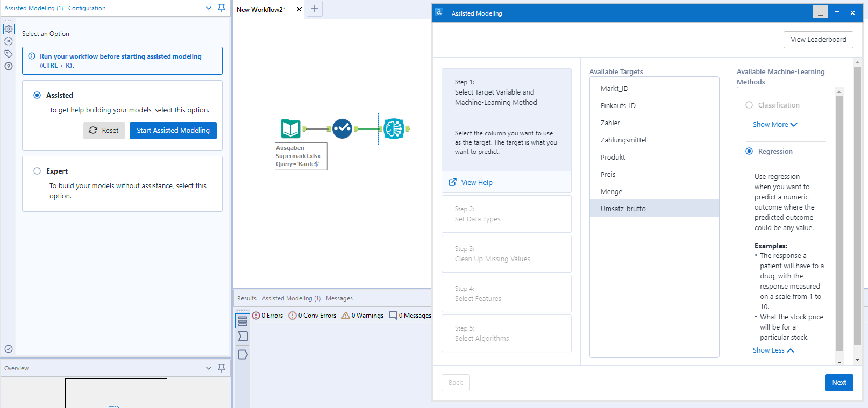The width and height of the screenshot is (868, 408).
Task: Select Preis as target
Action: [654, 175]
